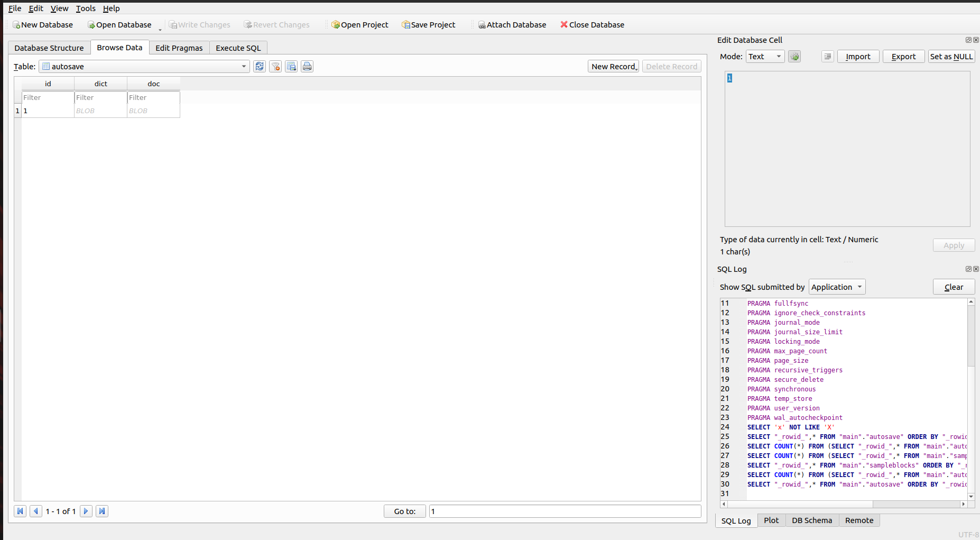Print the currently browsed table

(x=307, y=66)
